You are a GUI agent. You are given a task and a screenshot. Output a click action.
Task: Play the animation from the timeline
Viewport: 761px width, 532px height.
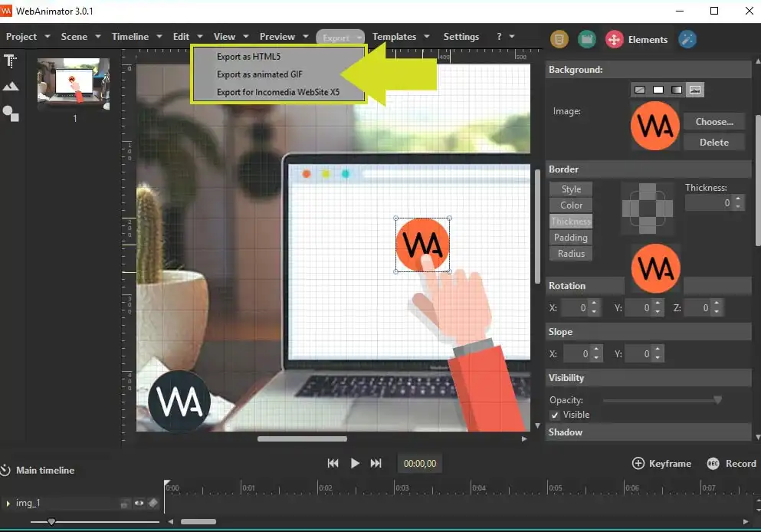[355, 463]
